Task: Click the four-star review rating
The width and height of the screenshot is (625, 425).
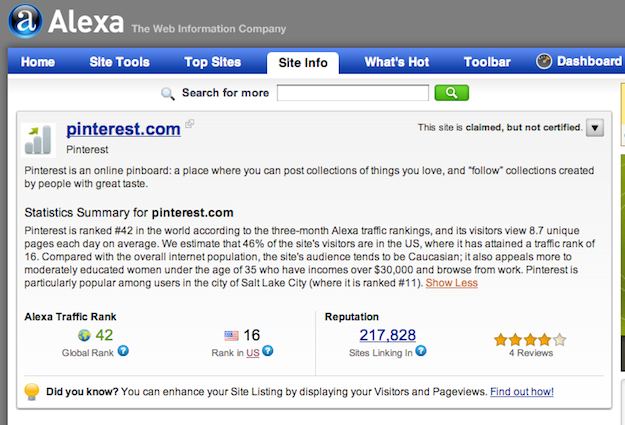Action: point(530,340)
